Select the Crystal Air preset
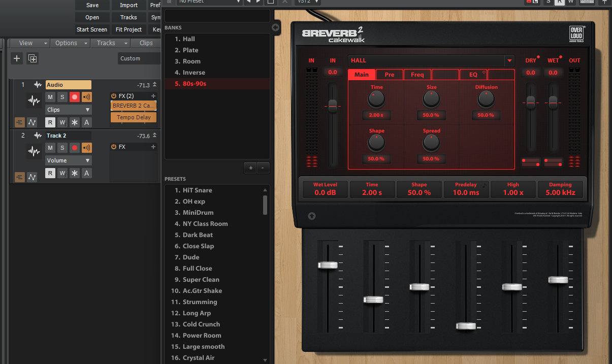Image resolution: width=612 pixels, height=364 pixels. [x=214, y=358]
